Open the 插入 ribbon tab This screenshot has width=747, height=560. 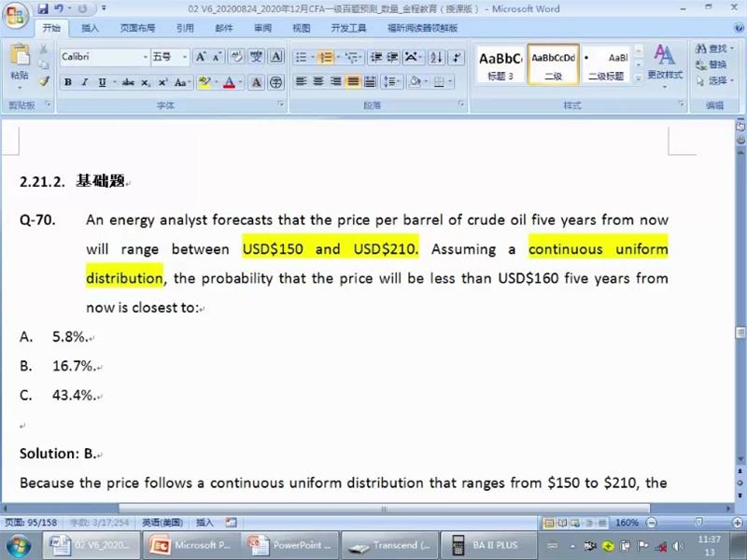pyautogui.click(x=90, y=28)
